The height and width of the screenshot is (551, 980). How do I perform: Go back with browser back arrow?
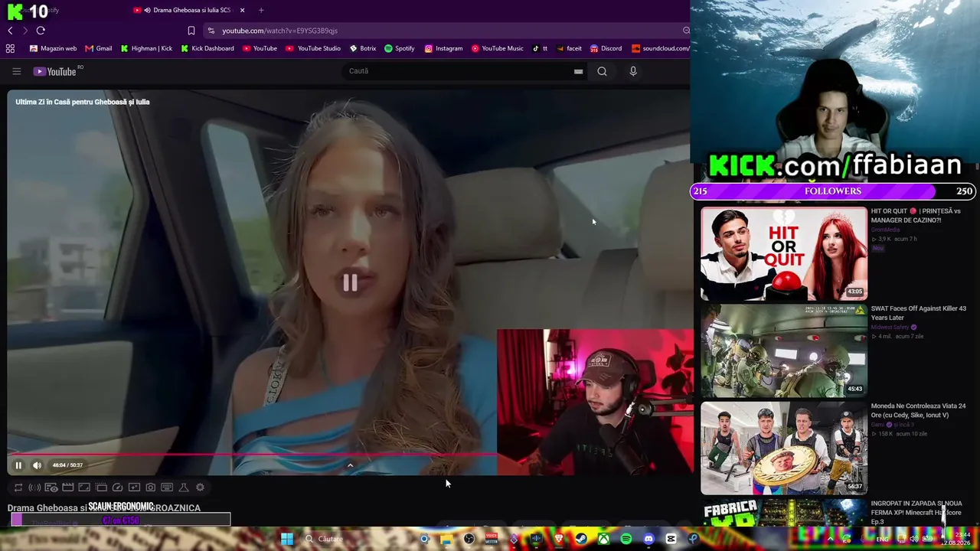10,31
